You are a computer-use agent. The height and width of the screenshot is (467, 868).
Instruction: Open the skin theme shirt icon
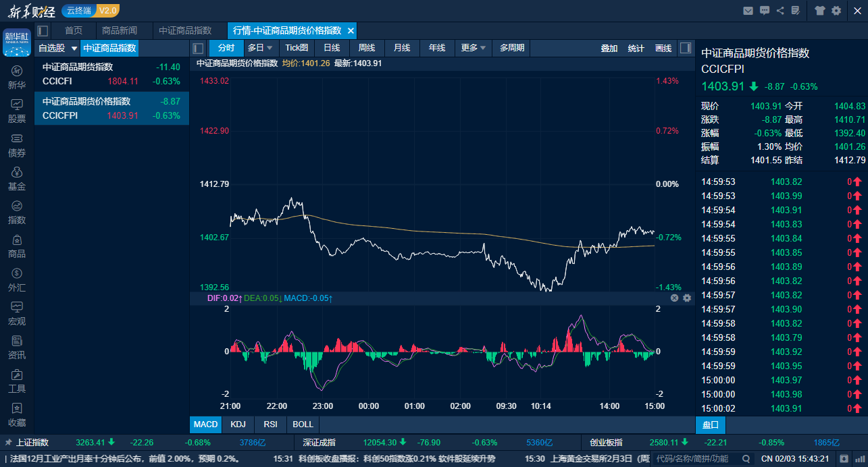click(820, 10)
